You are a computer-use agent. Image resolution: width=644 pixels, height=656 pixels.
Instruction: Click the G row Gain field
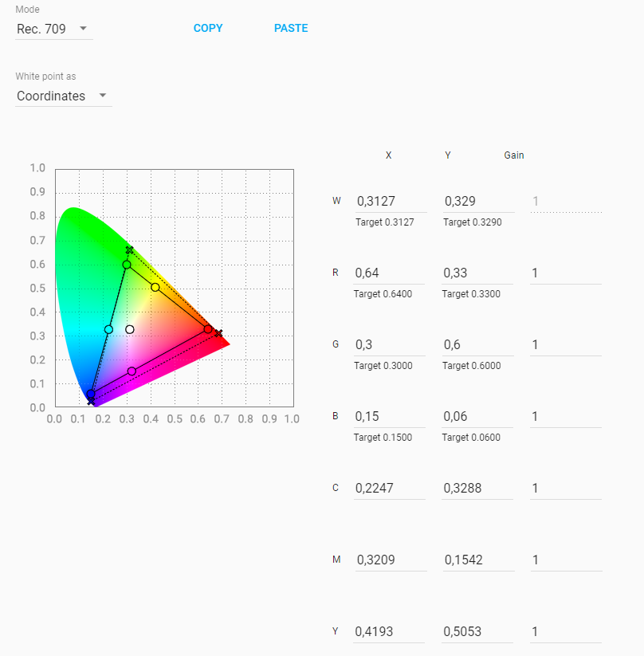[x=566, y=344]
